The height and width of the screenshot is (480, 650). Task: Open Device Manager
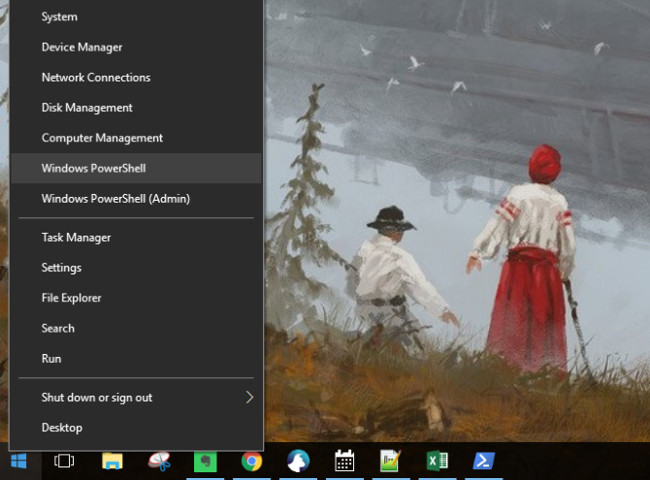pos(136,47)
